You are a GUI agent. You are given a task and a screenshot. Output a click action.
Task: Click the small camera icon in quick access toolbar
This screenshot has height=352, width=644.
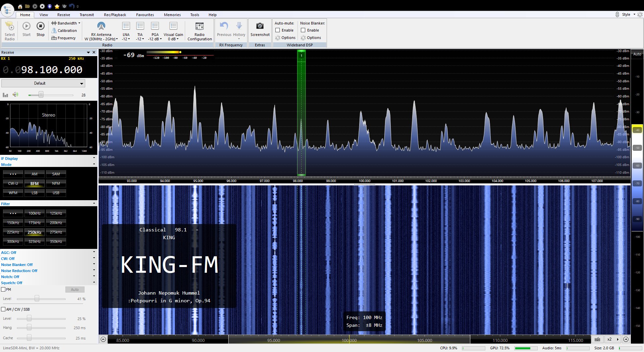click(x=64, y=6)
